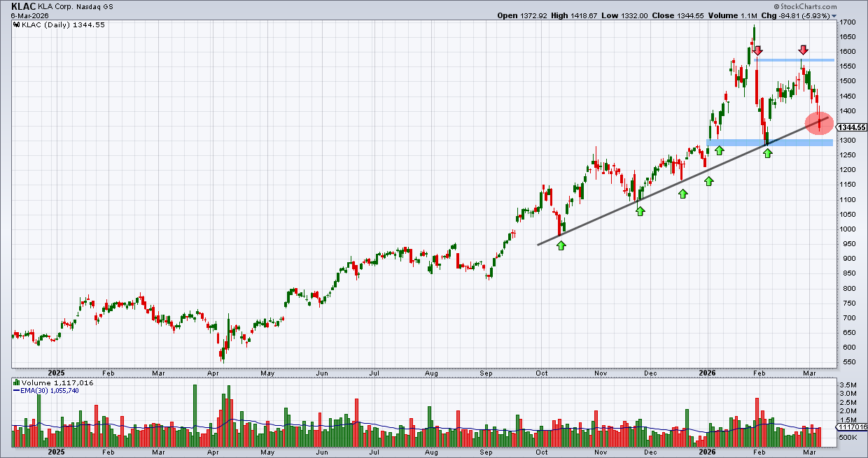Click the Chg -84.81 (-5.93%) value
The width and height of the screenshot is (868, 458).
(794, 15)
